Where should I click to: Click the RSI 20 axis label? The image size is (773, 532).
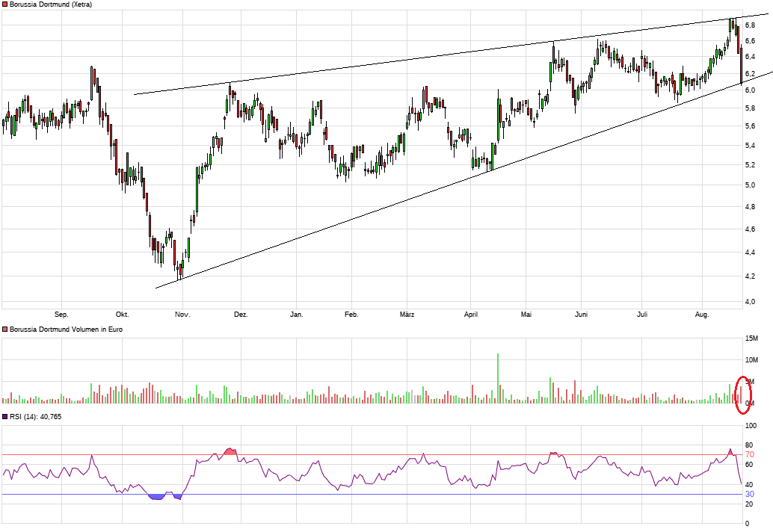tap(749, 504)
